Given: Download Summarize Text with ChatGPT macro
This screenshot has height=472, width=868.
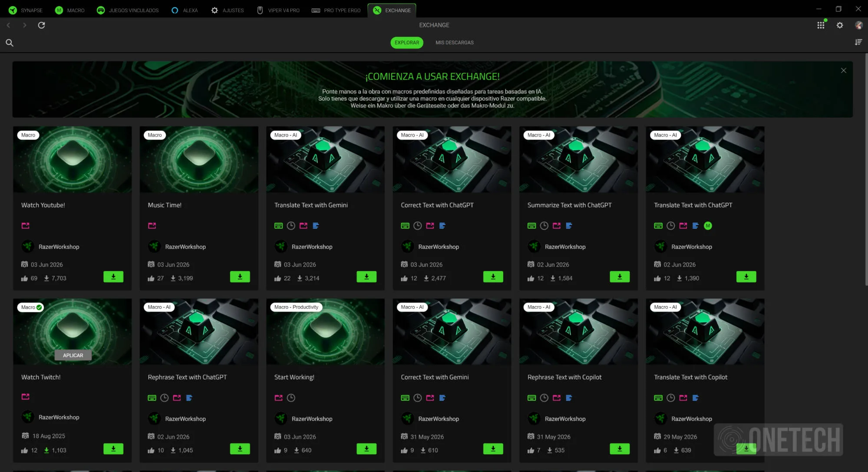Looking at the screenshot, I should 620,277.
